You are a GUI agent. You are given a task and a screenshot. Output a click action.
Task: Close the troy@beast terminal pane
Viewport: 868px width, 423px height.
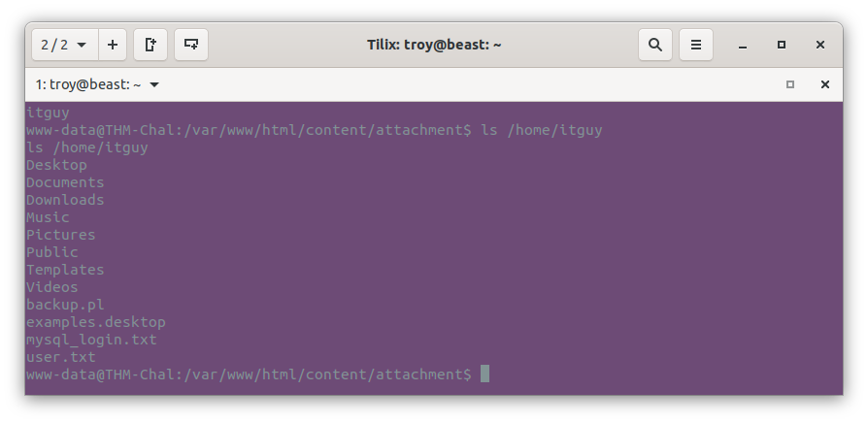[x=825, y=84]
